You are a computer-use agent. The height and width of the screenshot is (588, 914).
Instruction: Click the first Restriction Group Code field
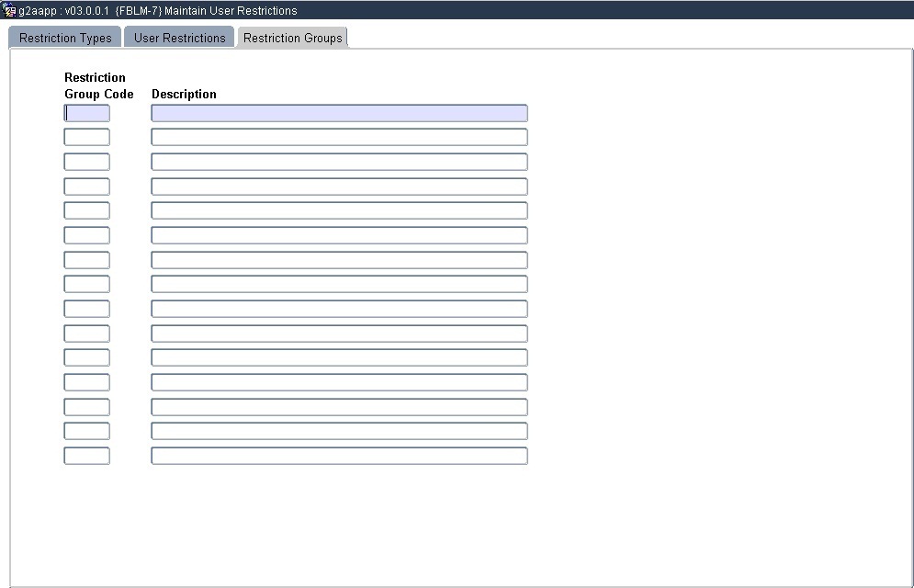click(x=86, y=113)
